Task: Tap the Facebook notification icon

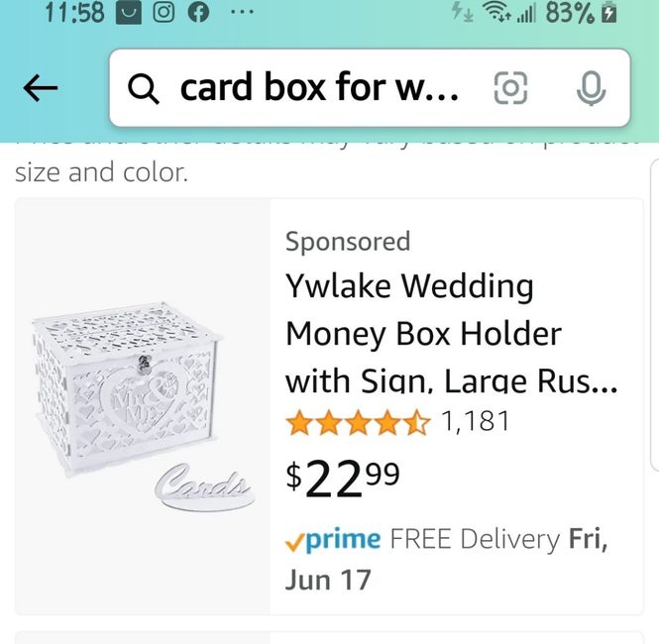Action: point(198,14)
